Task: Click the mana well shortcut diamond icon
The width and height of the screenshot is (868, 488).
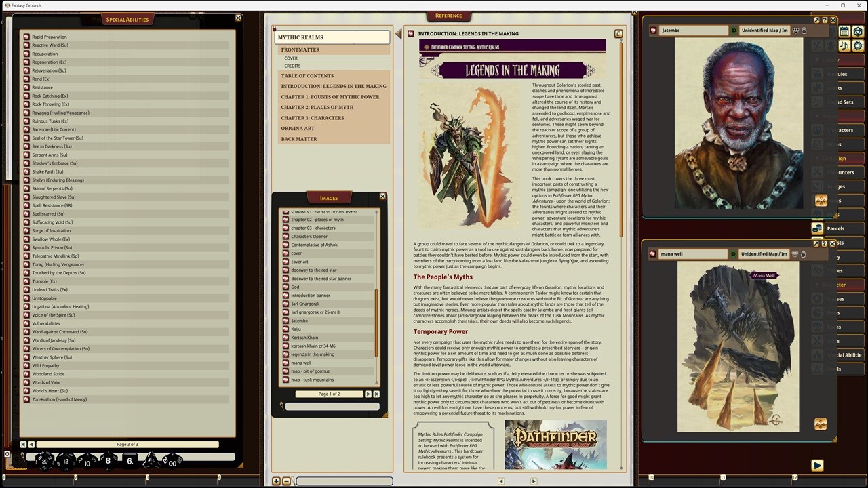Action: pyautogui.click(x=821, y=424)
